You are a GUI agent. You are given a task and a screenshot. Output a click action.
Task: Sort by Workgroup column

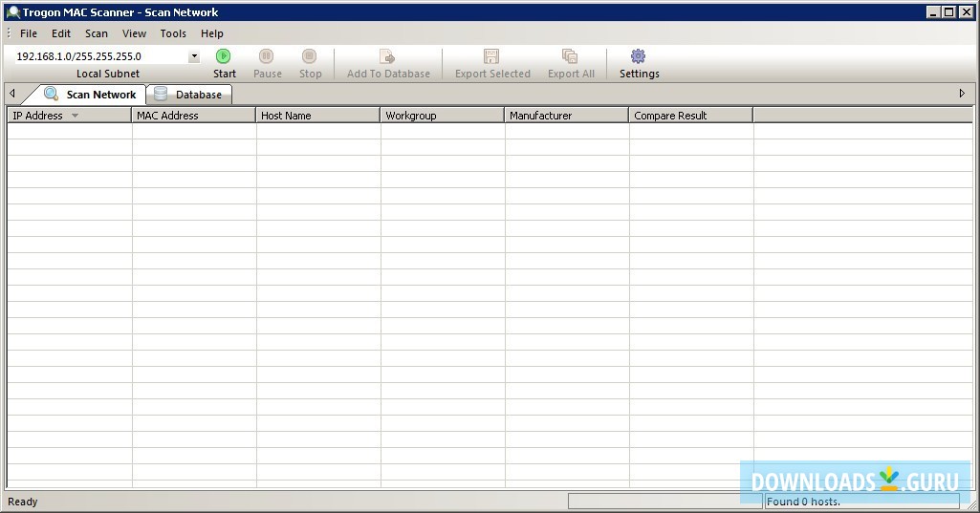click(442, 115)
